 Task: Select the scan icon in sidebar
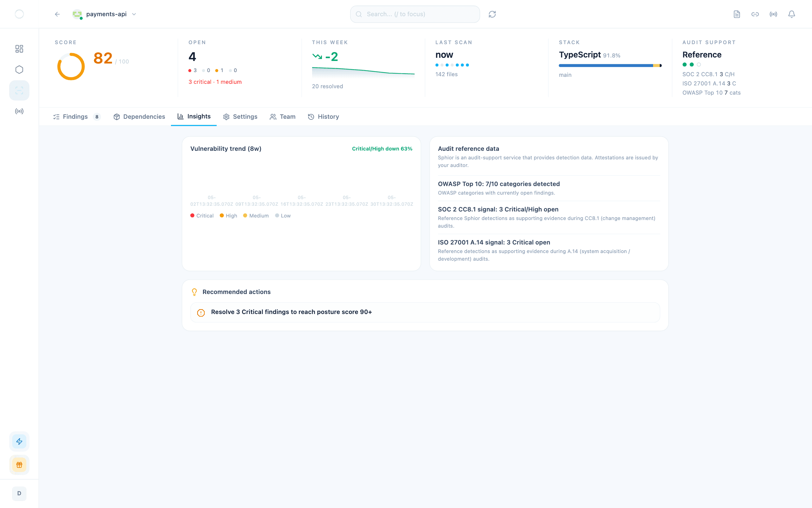point(19,90)
